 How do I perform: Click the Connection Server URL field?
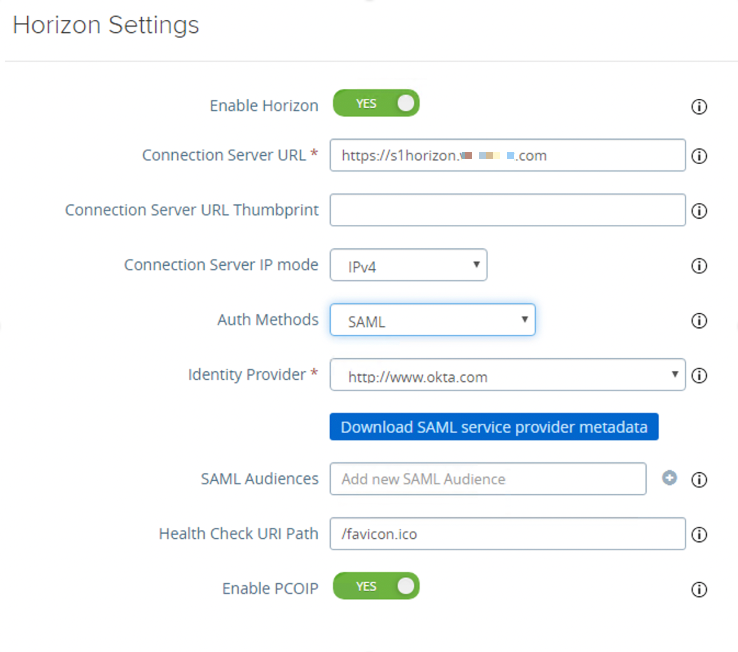(507, 155)
